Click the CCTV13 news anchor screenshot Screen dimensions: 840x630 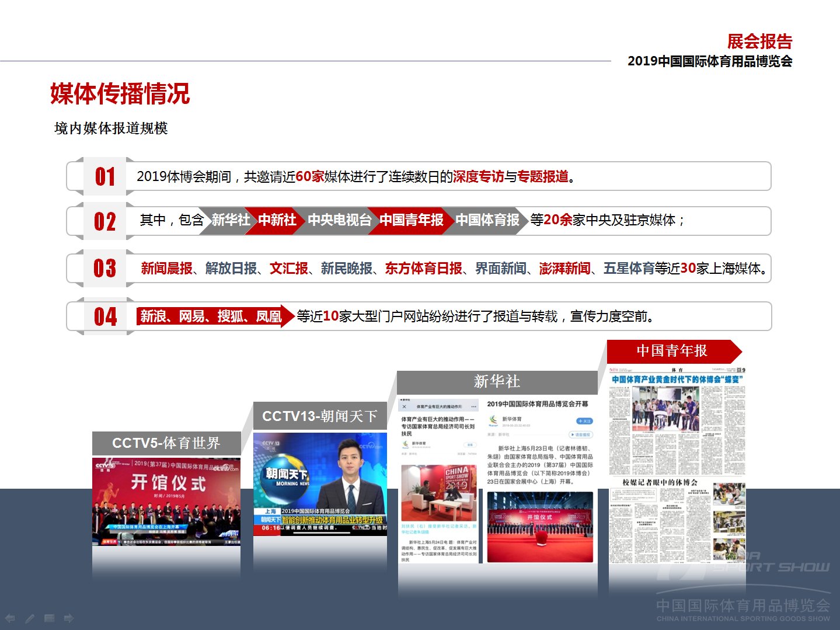(320, 484)
